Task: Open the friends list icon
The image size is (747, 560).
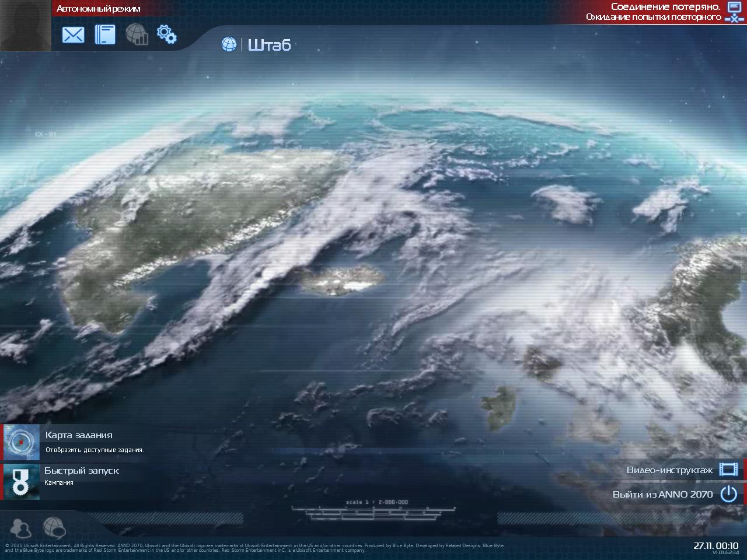Action: [x=21, y=527]
